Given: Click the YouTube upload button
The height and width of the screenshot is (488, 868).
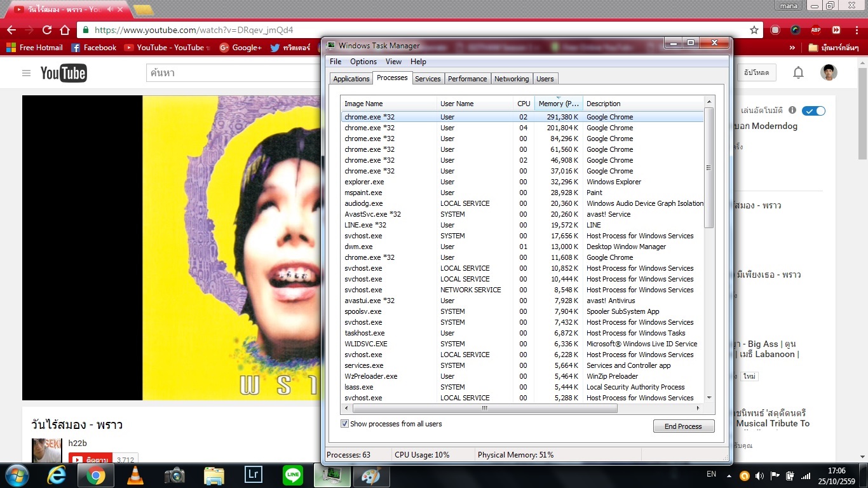Looking at the screenshot, I should 756,73.
